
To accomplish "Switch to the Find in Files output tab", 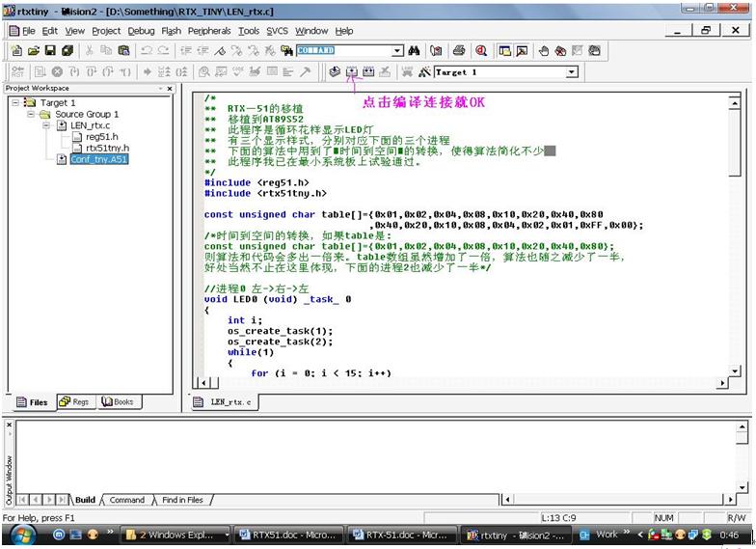I will pyautogui.click(x=182, y=500).
